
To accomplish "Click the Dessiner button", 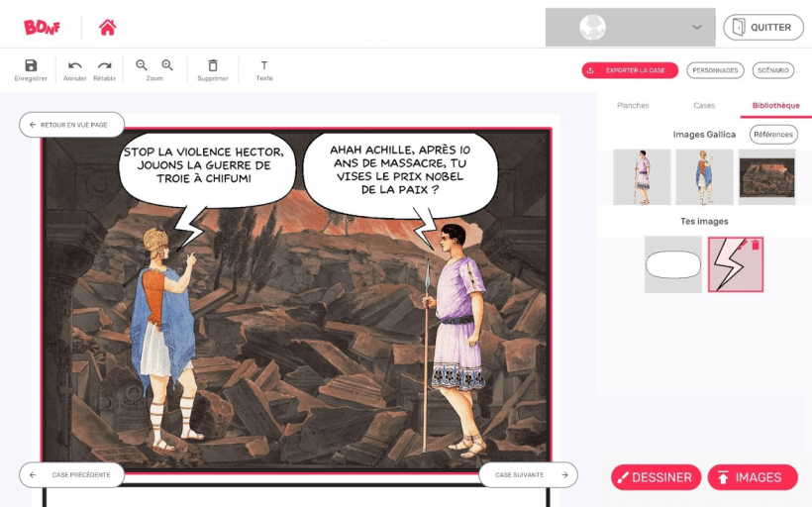I will pos(656,477).
